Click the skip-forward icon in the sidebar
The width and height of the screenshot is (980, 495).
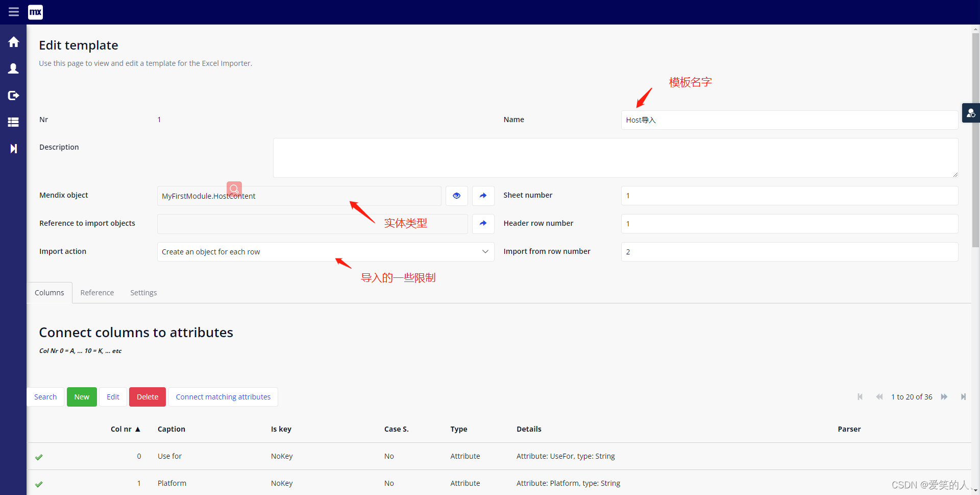coord(13,149)
